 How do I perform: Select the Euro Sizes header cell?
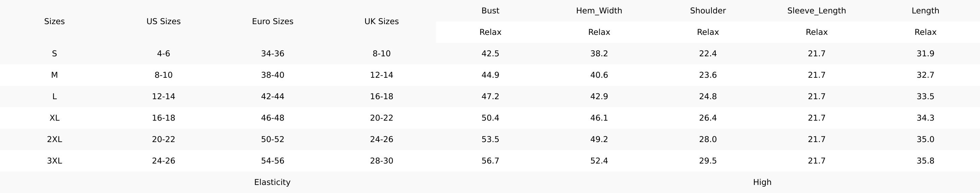[x=272, y=21]
